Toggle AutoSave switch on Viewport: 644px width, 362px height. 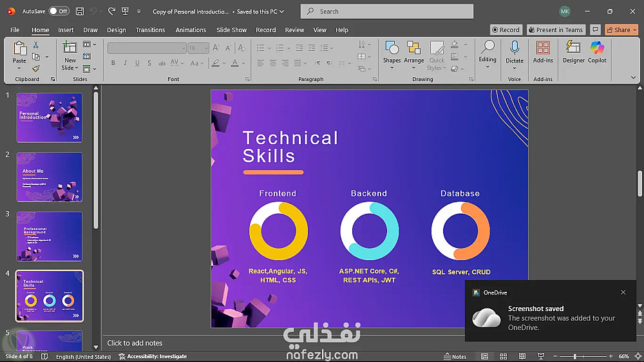(59, 11)
